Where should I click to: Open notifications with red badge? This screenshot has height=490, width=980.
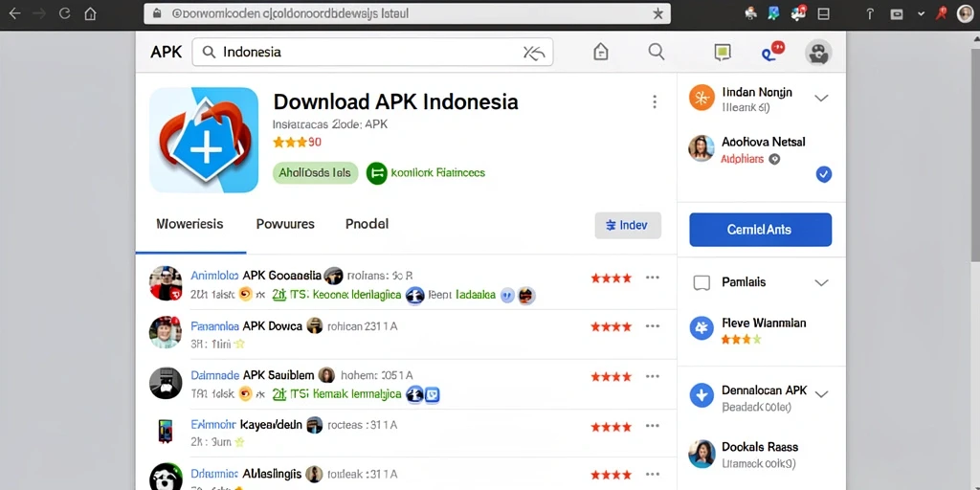772,52
